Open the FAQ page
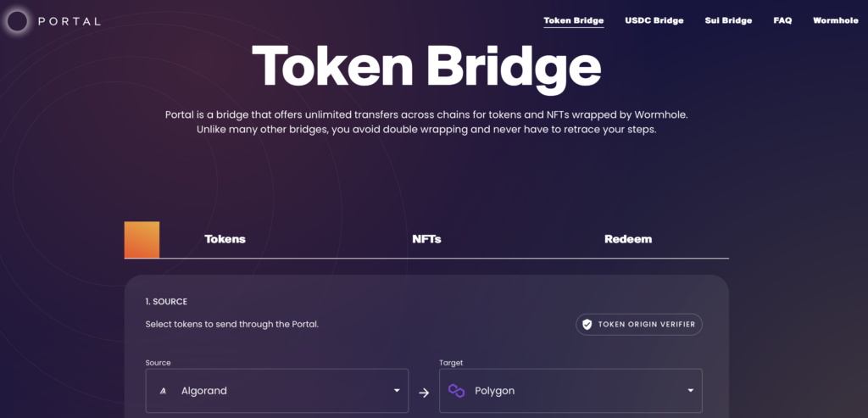 click(x=782, y=20)
